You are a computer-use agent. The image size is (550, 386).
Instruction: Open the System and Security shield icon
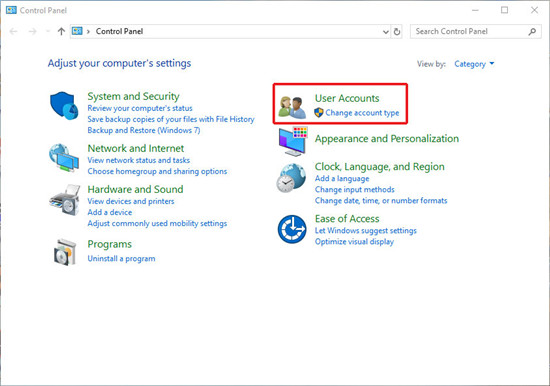[64, 106]
